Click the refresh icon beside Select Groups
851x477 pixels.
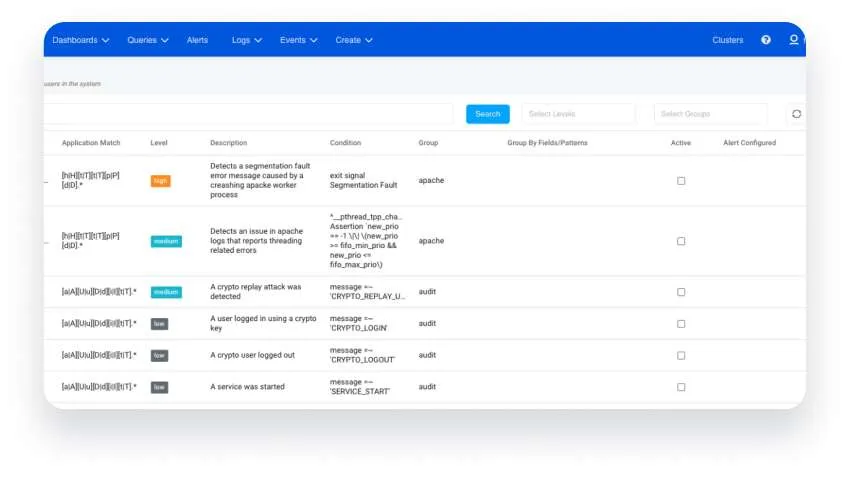[x=796, y=114]
